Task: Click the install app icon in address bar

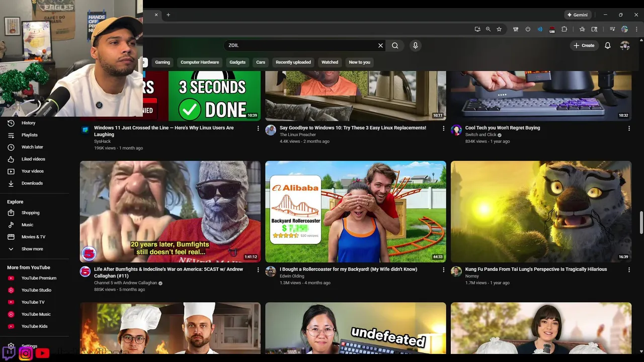Action: [x=477, y=29]
